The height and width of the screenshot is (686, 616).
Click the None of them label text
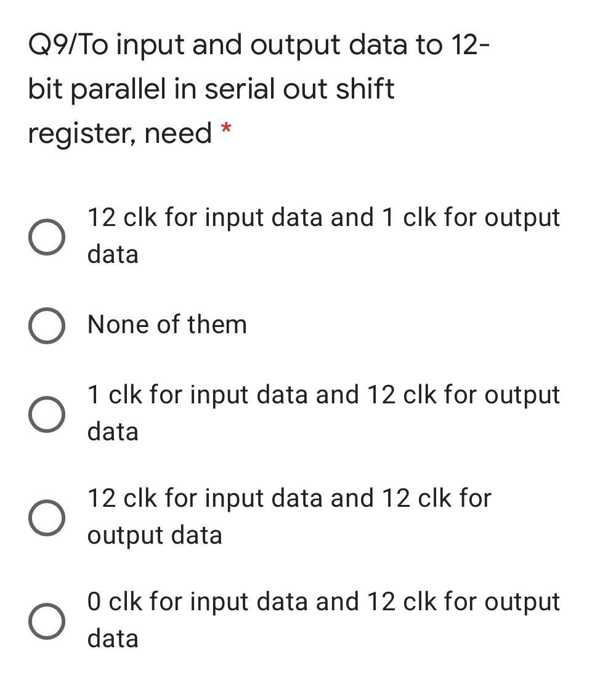tap(166, 325)
